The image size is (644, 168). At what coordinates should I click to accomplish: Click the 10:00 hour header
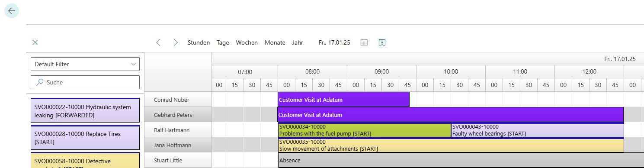[x=451, y=72]
